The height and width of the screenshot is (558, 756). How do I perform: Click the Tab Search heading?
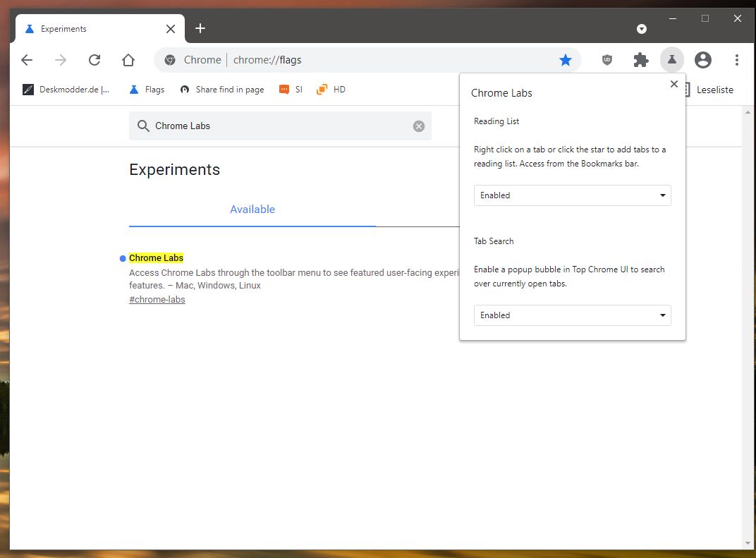(494, 241)
